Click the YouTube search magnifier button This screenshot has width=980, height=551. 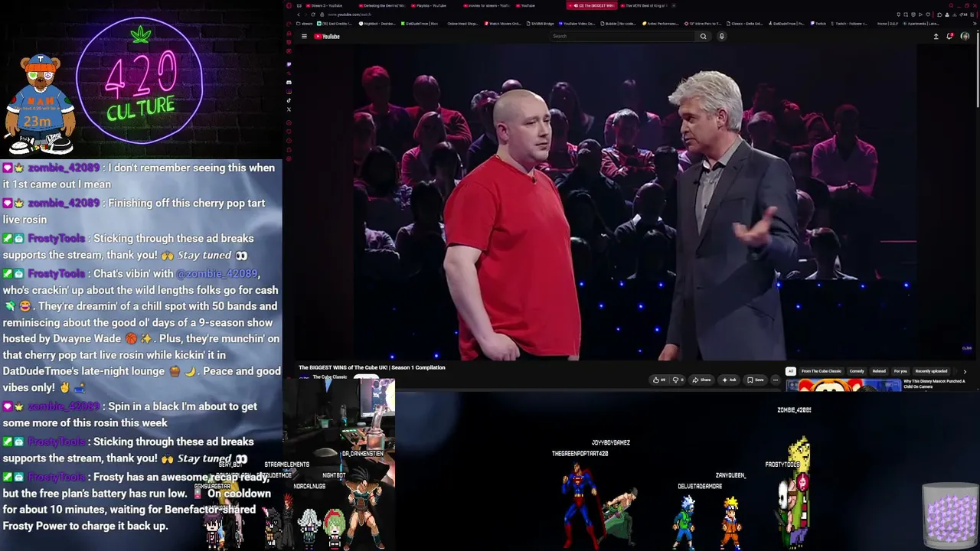703,36
